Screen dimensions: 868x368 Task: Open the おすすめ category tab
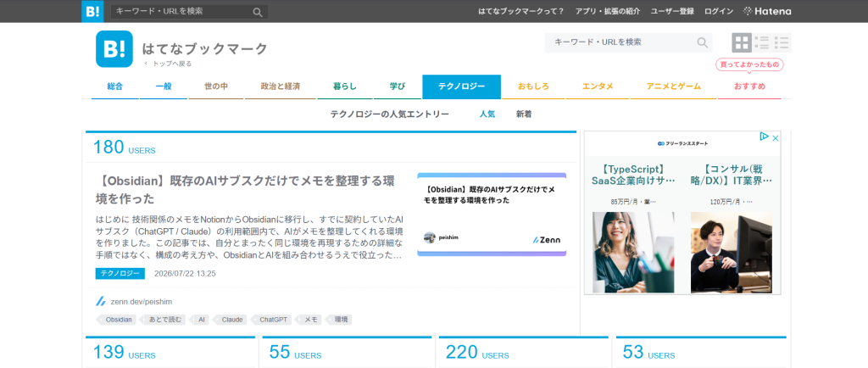(749, 86)
